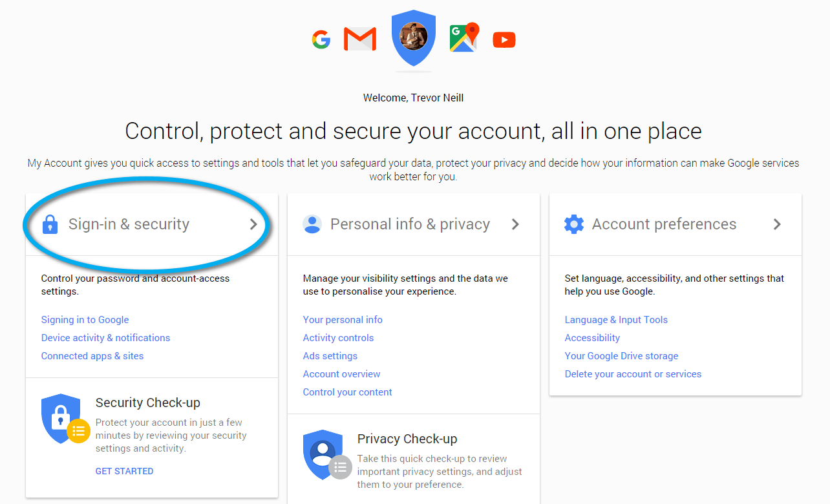Go to Activity controls link

coord(339,338)
